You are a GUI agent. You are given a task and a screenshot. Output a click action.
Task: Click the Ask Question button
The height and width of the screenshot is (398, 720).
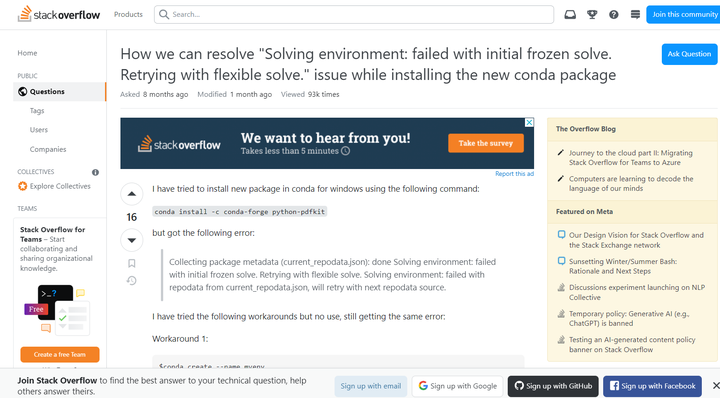pos(689,54)
